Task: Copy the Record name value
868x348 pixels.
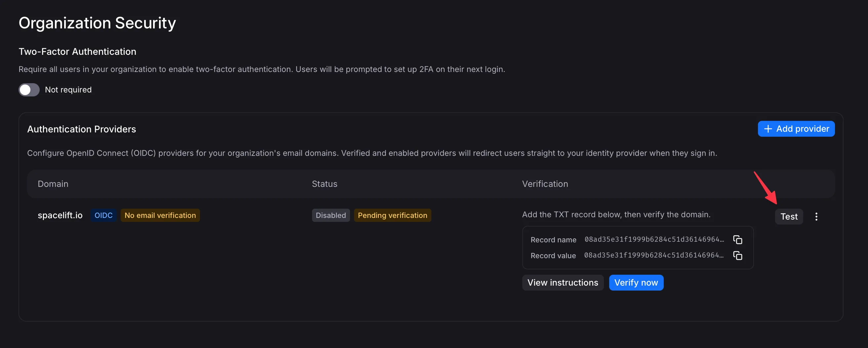Action: 737,240
